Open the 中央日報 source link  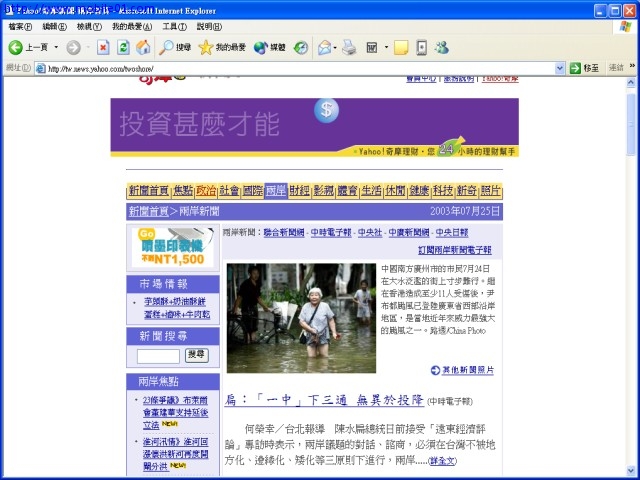pyautogui.click(x=452, y=232)
